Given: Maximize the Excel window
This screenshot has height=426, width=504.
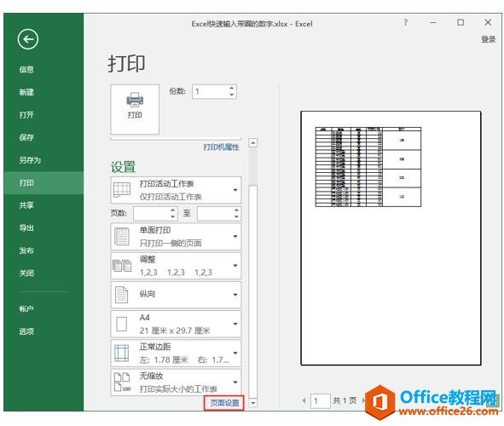Looking at the screenshot, I should pos(461,22).
